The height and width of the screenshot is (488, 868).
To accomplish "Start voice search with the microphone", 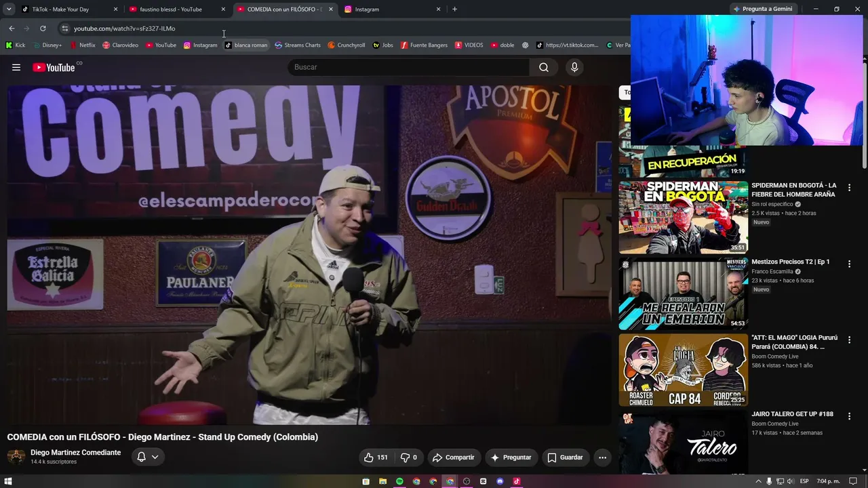I will 574,67.
